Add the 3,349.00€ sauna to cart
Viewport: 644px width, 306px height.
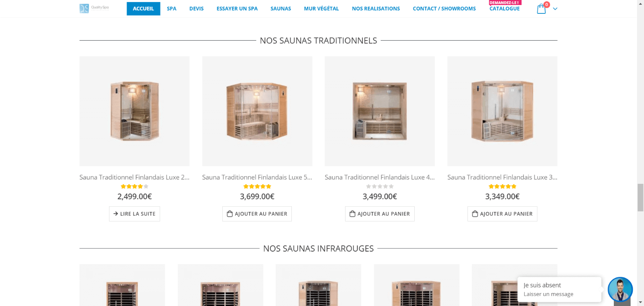(x=502, y=214)
